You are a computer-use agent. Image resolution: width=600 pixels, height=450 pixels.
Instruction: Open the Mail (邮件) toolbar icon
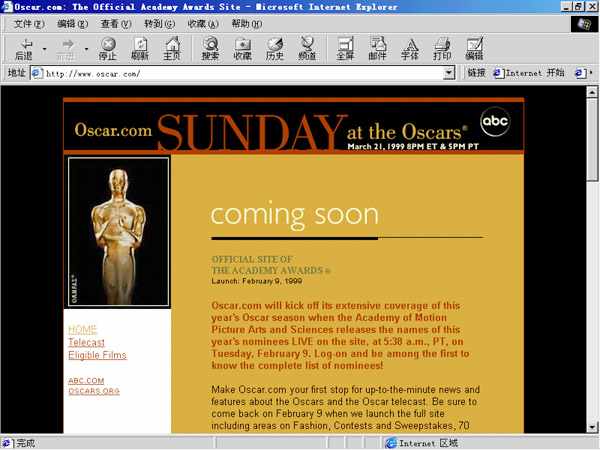(x=377, y=47)
